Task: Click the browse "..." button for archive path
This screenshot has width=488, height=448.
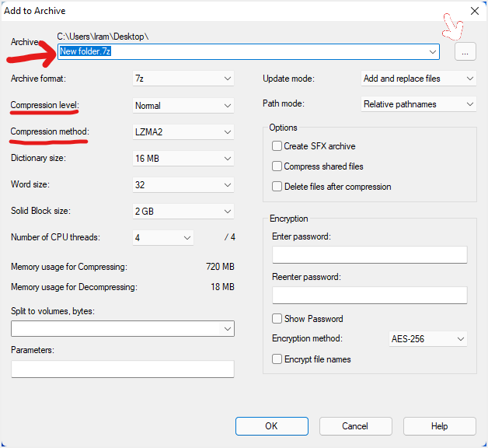Action: pyautogui.click(x=465, y=52)
